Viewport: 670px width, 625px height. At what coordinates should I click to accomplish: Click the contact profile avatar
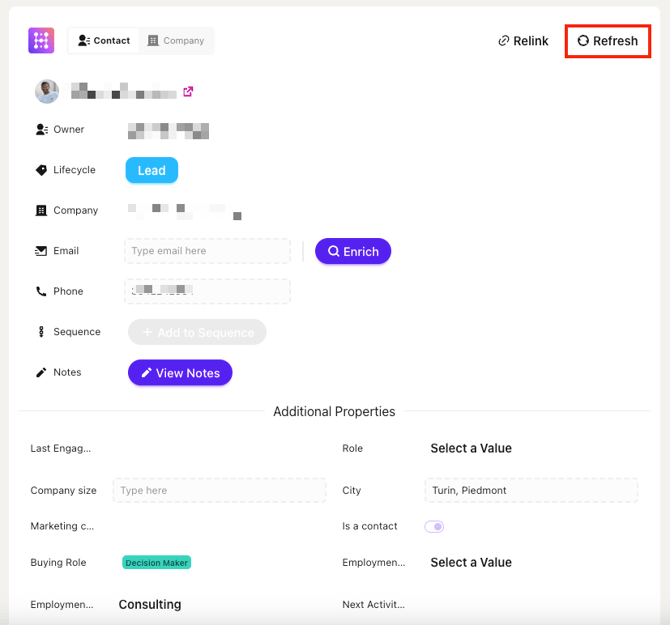pos(47,92)
